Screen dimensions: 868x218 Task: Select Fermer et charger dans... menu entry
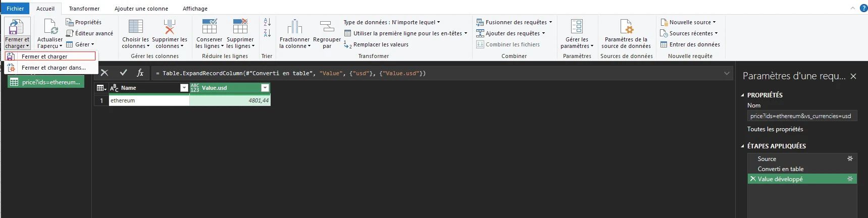point(54,68)
